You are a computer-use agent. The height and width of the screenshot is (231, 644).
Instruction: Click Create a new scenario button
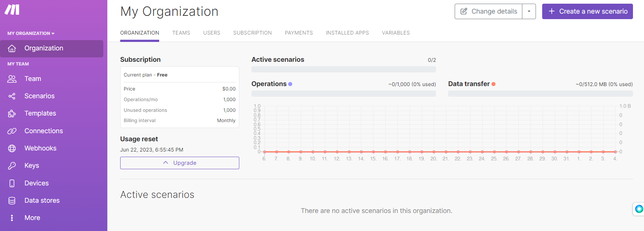(x=587, y=11)
